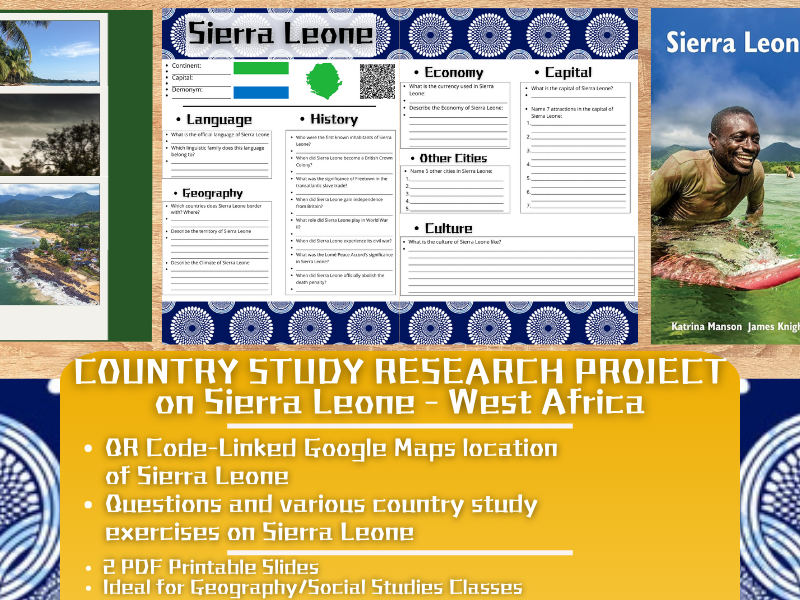Screen dimensions: 800x600
Task: Click the bullet icon beside Language heading
Action: pos(176,117)
